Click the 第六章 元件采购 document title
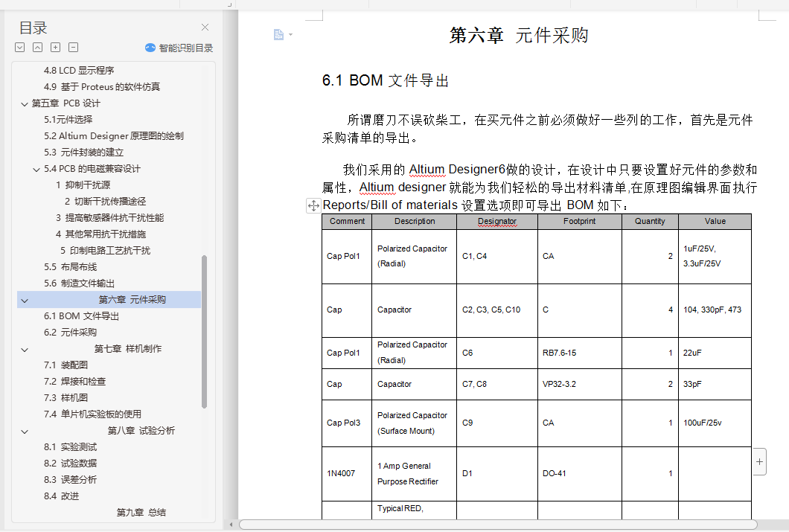This screenshot has width=789, height=532. point(519,35)
